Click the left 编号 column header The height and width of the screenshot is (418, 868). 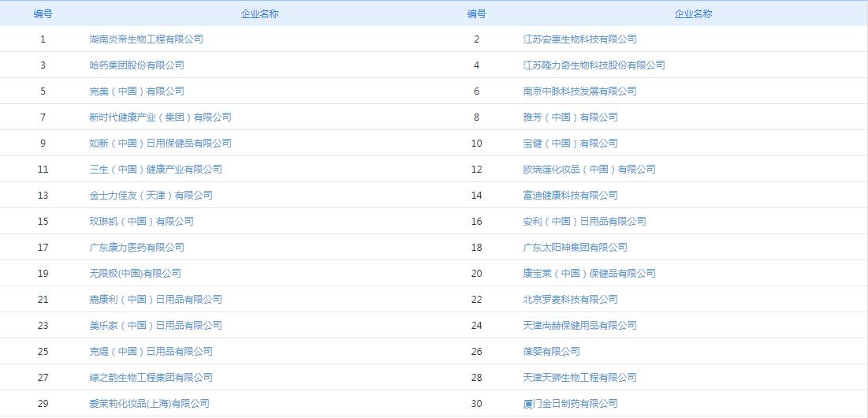[43, 14]
